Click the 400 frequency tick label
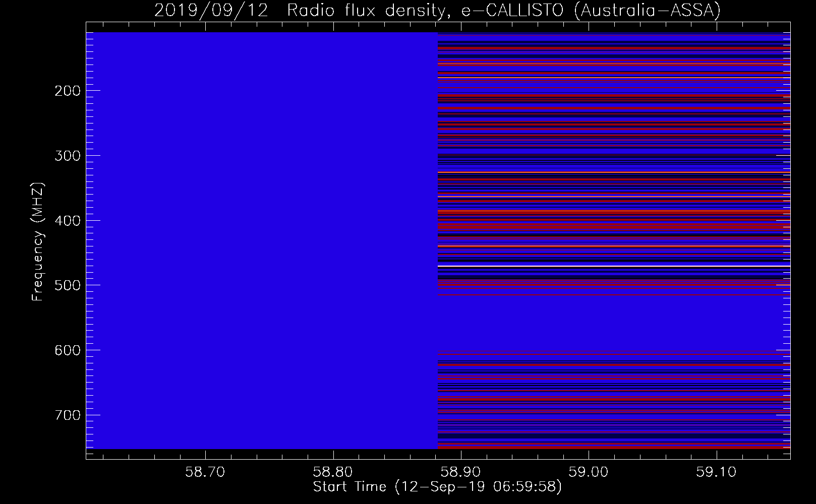816x504 pixels. (x=67, y=221)
